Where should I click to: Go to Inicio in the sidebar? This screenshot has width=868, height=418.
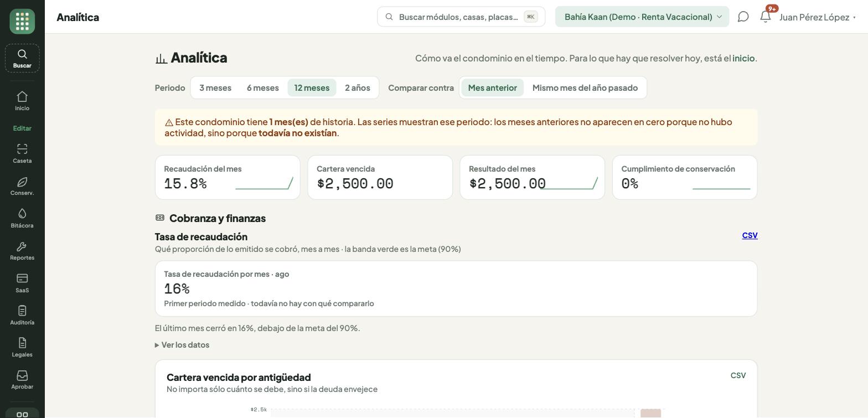[22, 101]
